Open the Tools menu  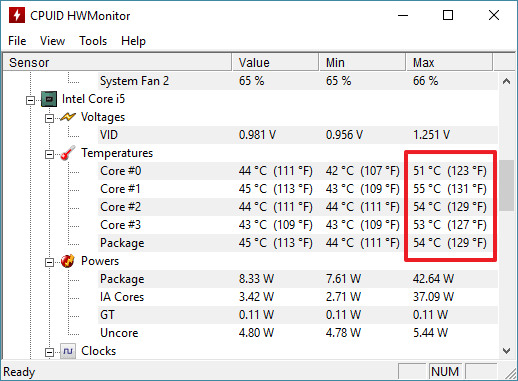(x=93, y=41)
